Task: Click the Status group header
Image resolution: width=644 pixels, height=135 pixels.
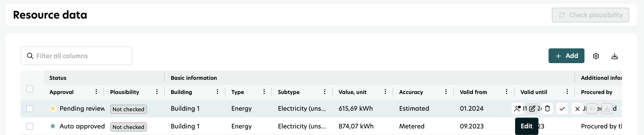Action: tap(58, 78)
